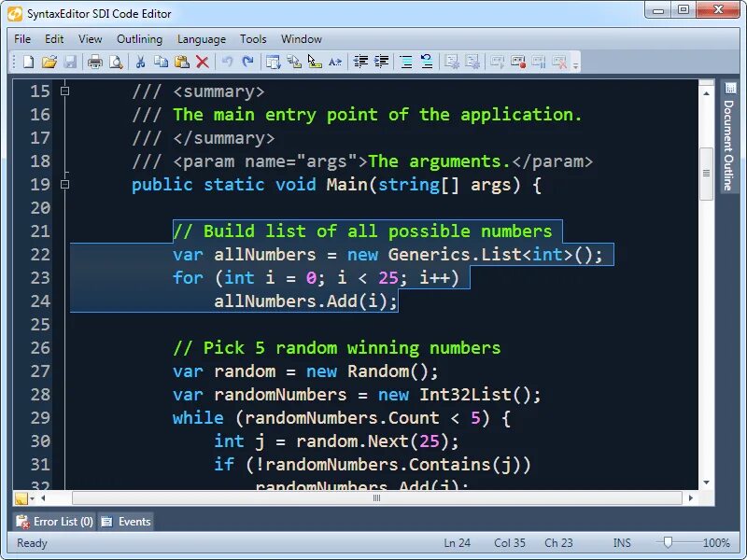Click the Copy icon

point(161,62)
